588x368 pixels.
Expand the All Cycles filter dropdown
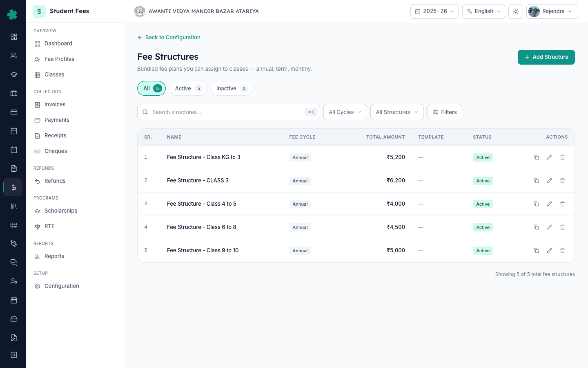pyautogui.click(x=345, y=112)
